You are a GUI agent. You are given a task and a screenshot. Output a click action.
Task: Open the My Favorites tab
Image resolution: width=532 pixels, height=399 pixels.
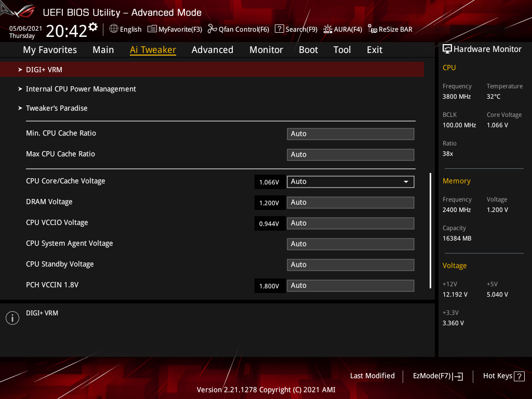pos(50,50)
